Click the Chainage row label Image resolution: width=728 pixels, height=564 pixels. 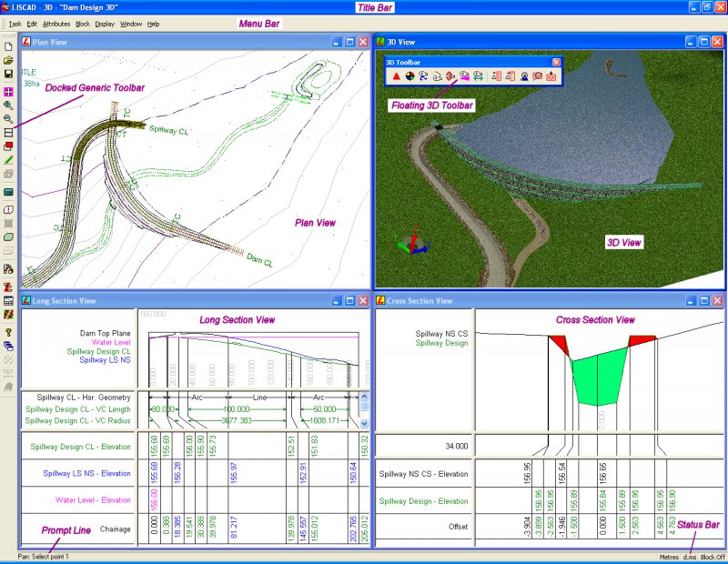click(x=116, y=529)
